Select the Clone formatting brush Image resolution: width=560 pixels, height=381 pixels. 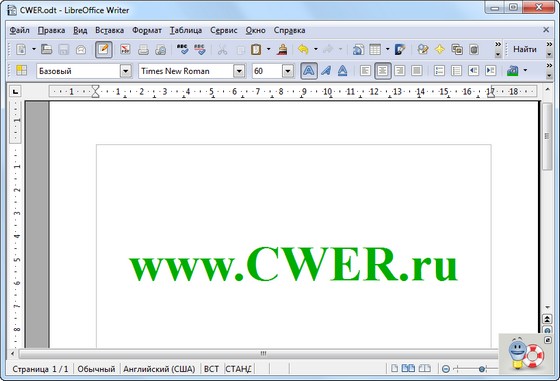pyautogui.click(x=282, y=49)
